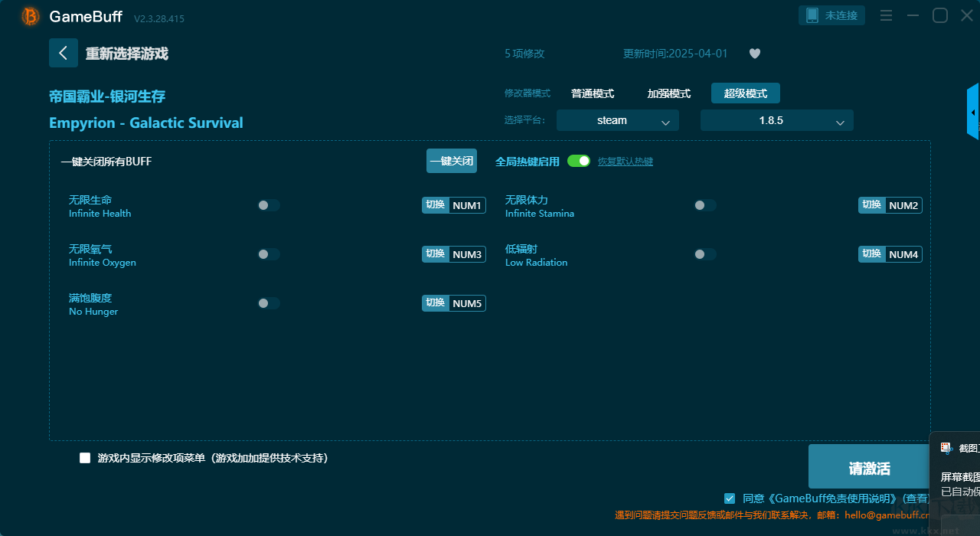
Task: Close the GameBuff window
Action: click(x=967, y=15)
